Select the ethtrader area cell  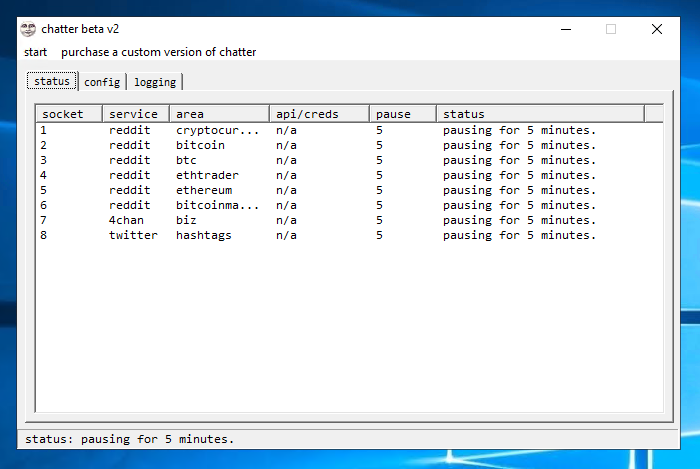pos(207,175)
